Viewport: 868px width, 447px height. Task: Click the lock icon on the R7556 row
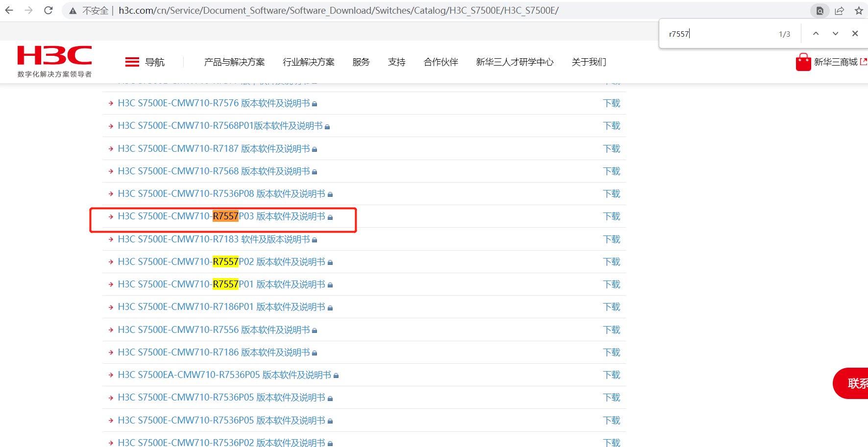coord(314,330)
